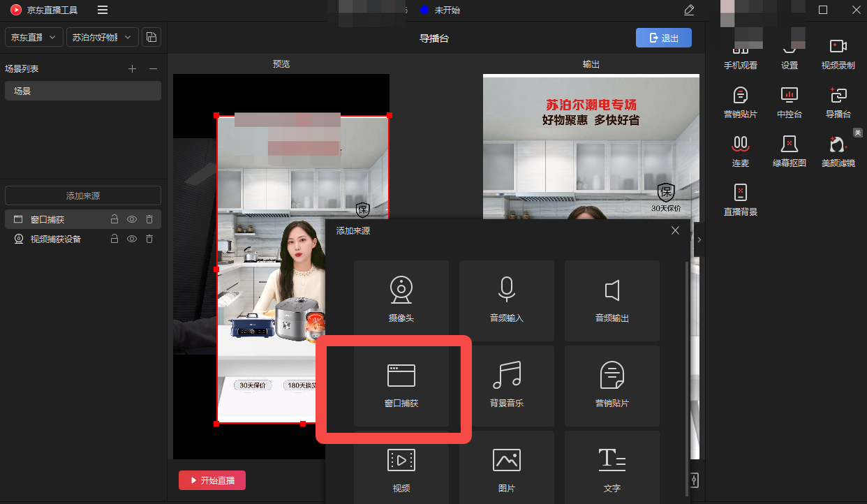Click the 场景列表 heading
The height and width of the screenshot is (504, 867).
tap(22, 69)
